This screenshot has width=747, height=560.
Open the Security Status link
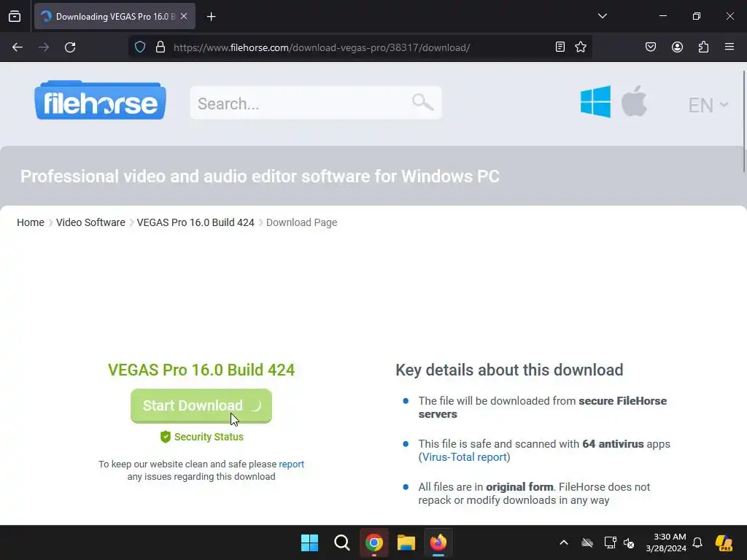[x=202, y=437]
